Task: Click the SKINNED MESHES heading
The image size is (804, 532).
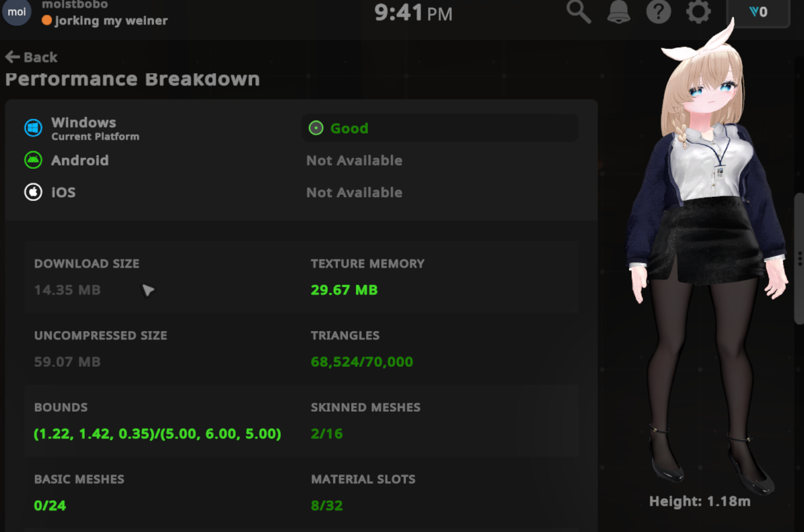Action: (366, 408)
